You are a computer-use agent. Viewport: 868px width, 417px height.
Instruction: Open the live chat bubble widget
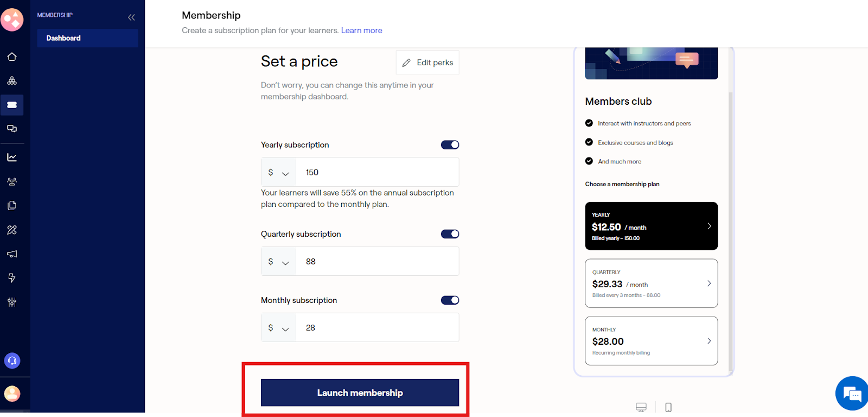tap(852, 394)
